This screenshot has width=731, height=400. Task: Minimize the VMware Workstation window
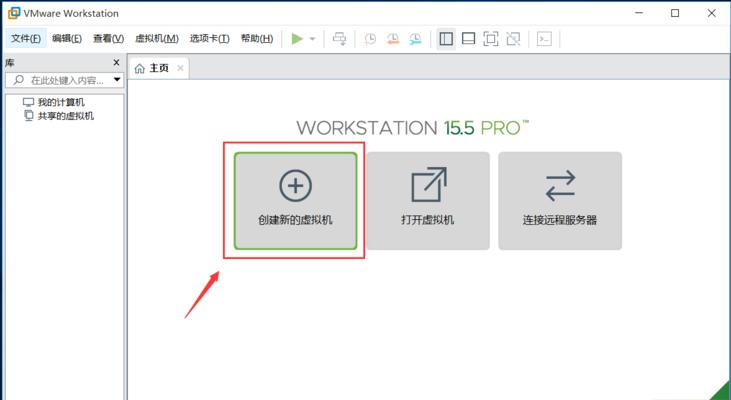(x=639, y=13)
